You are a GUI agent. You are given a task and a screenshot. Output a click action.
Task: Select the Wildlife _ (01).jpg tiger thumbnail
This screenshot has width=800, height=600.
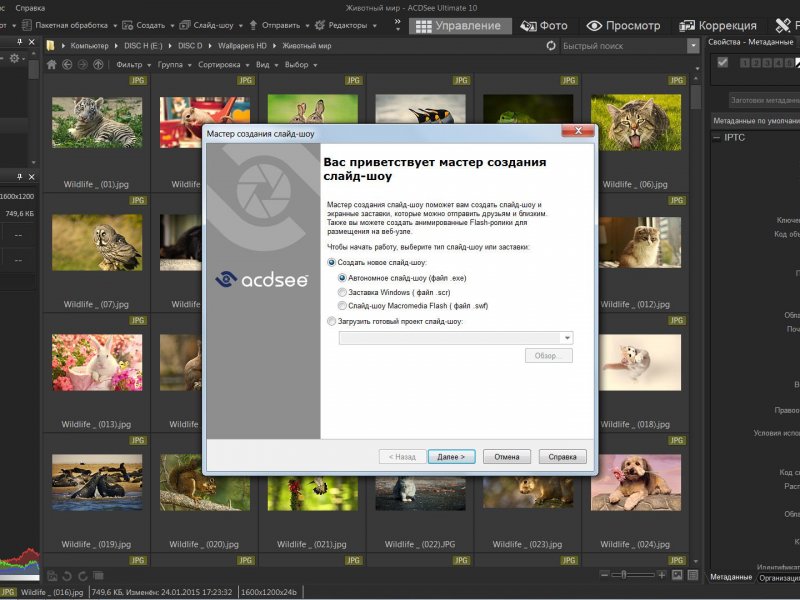click(x=97, y=122)
